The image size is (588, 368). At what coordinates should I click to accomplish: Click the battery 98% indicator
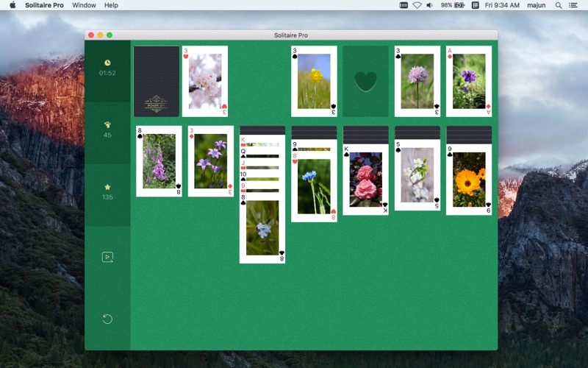453,5
